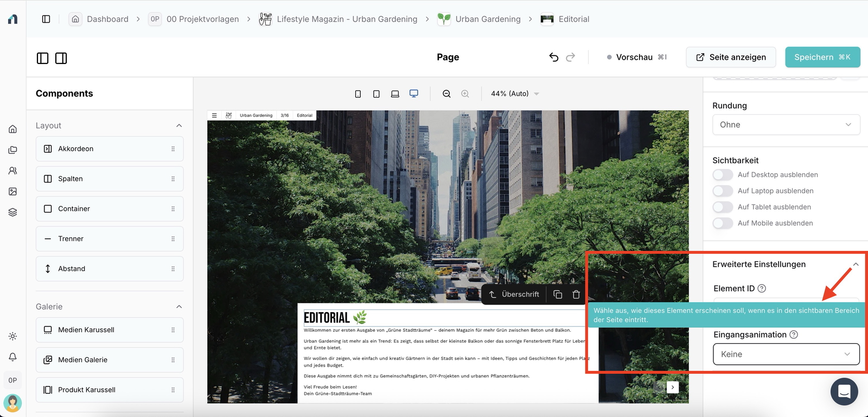
Task: Click the Speichern button
Action: tap(822, 57)
